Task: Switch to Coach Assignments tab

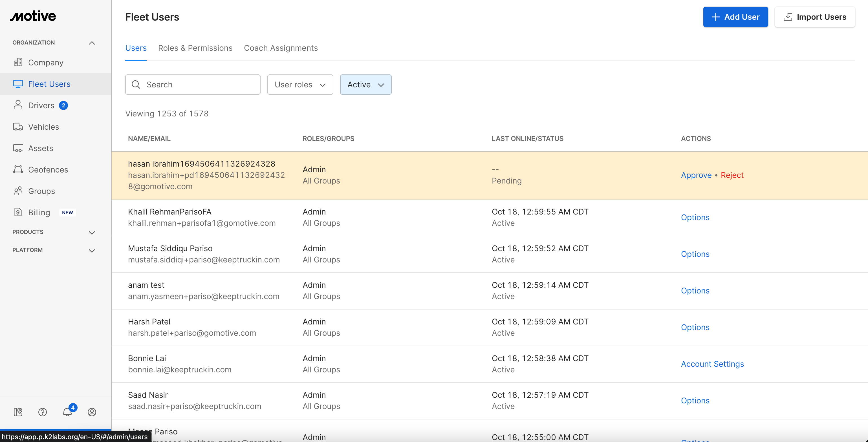Action: 280,48
